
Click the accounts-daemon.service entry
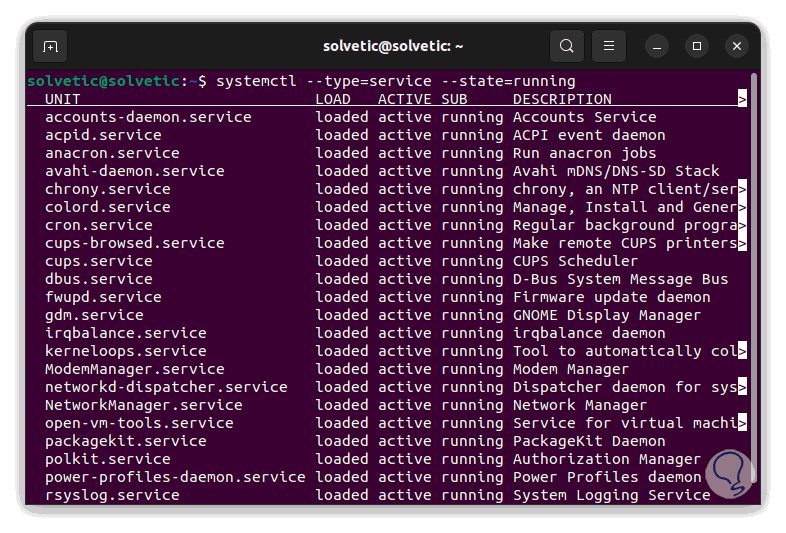click(148, 117)
